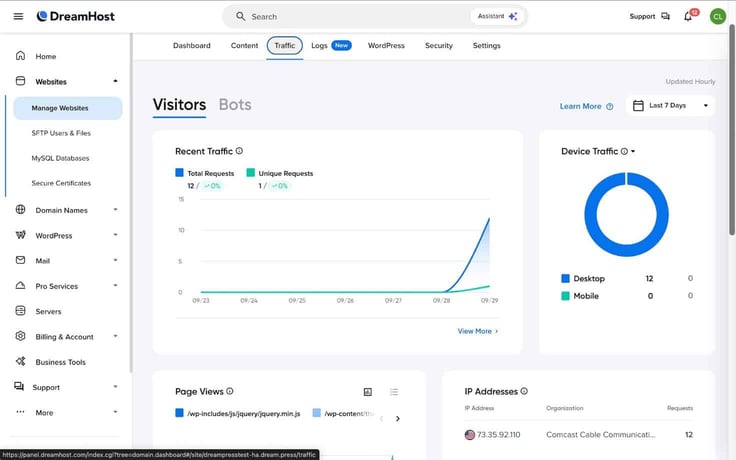Select the Visitors view
The image size is (736, 460).
[x=179, y=105]
